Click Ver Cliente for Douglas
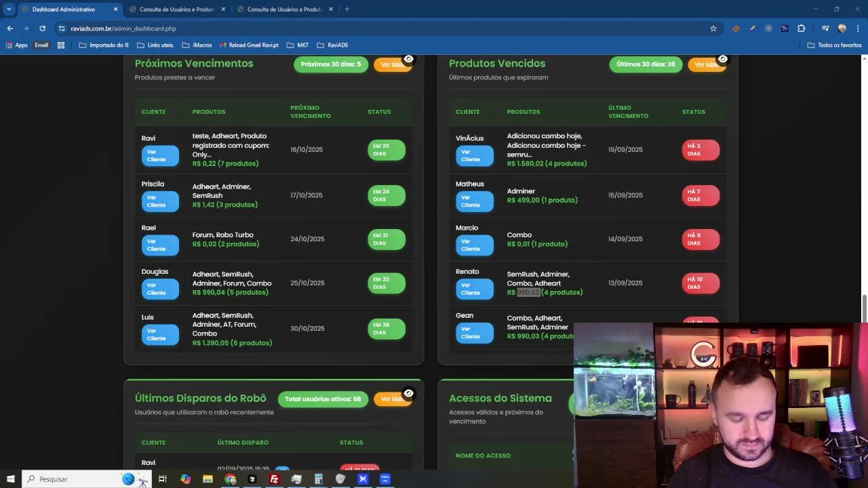 click(160, 289)
